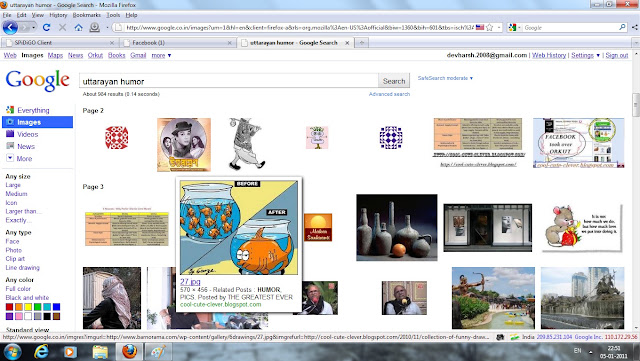Close the Facebook (1) tab
Image resolution: width=640 pixels, height=361 pixels.
tap(229, 42)
